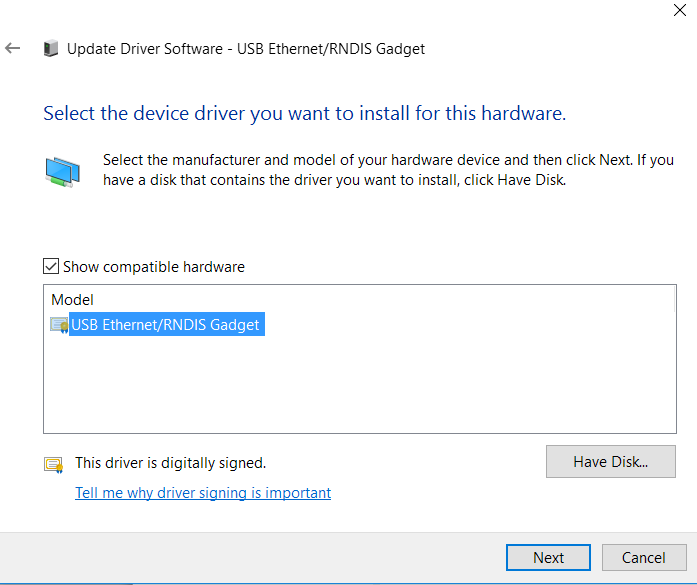Viewport: 697px width, 585px height.
Task: Cancel the driver update
Action: [644, 557]
